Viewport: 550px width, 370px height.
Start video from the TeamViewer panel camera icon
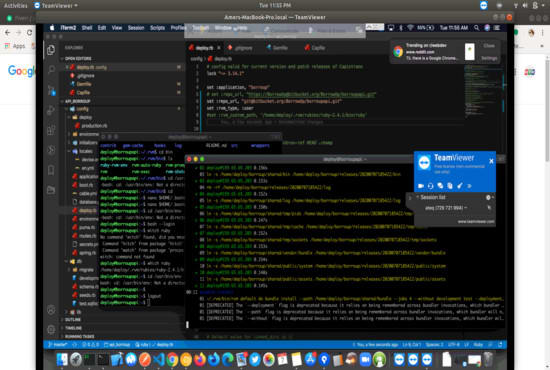point(421,186)
